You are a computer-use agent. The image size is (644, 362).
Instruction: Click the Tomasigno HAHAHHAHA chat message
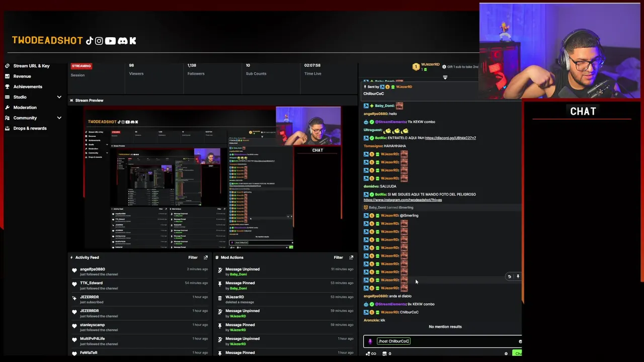point(385,146)
